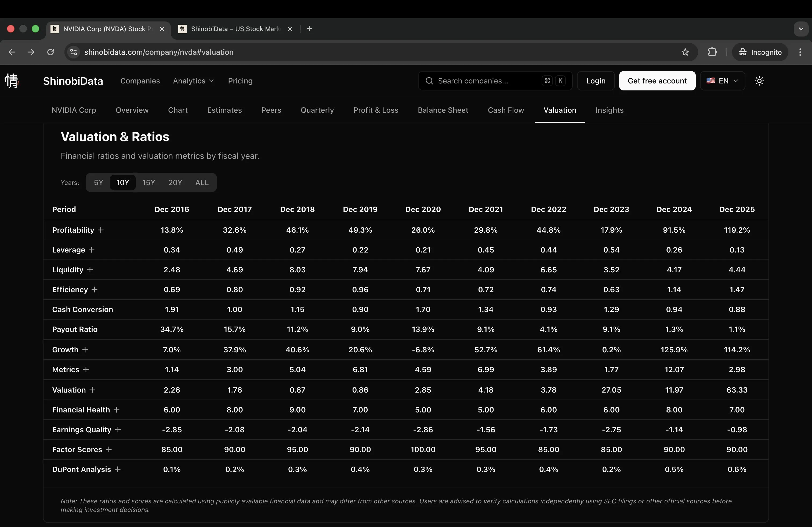The height and width of the screenshot is (527, 812).
Task: Expand the Factor Scores row
Action: click(x=109, y=450)
